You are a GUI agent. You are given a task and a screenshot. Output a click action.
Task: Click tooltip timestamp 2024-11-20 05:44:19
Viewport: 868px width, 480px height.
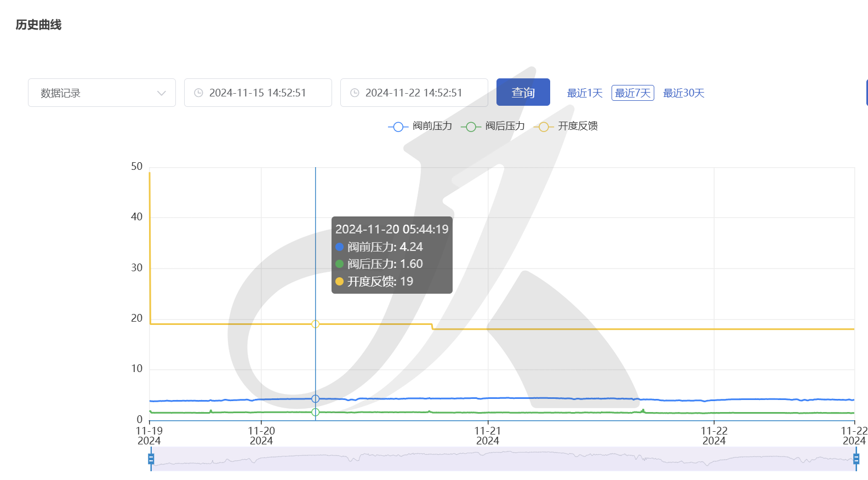pyautogui.click(x=392, y=229)
